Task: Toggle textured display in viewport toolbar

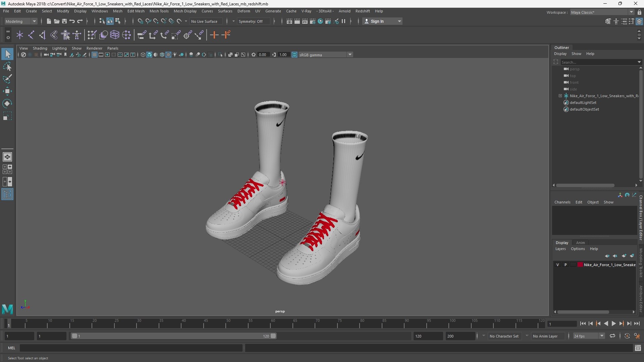Action: 168,55
